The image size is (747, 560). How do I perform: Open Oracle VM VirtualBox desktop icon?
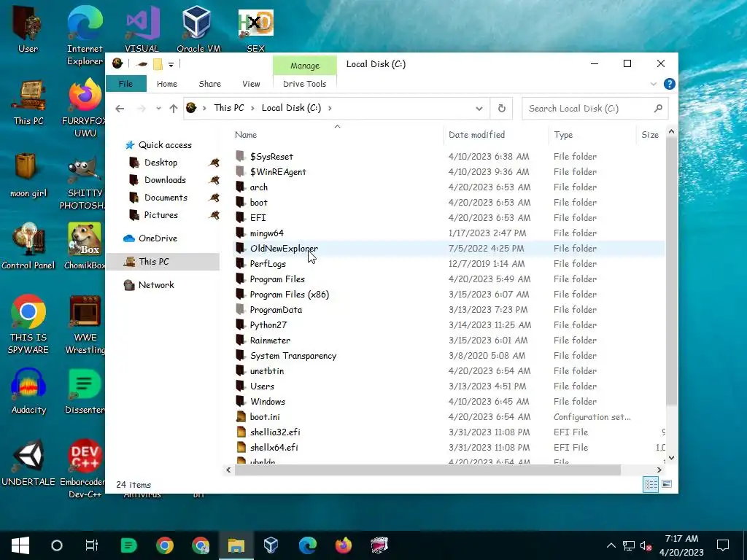(198, 28)
